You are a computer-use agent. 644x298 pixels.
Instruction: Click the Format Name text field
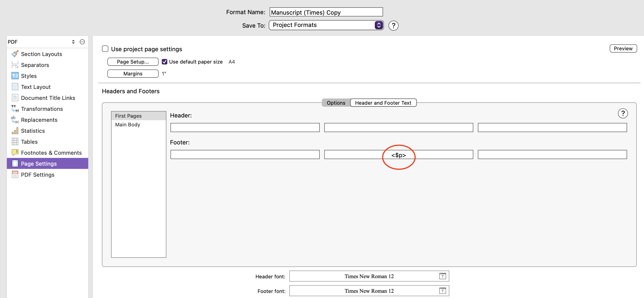click(x=326, y=12)
